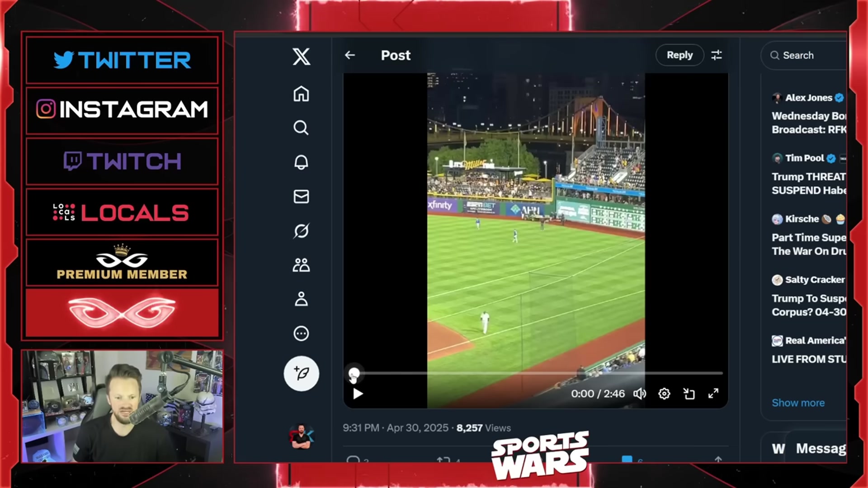Open video settings gear icon

[664, 394]
